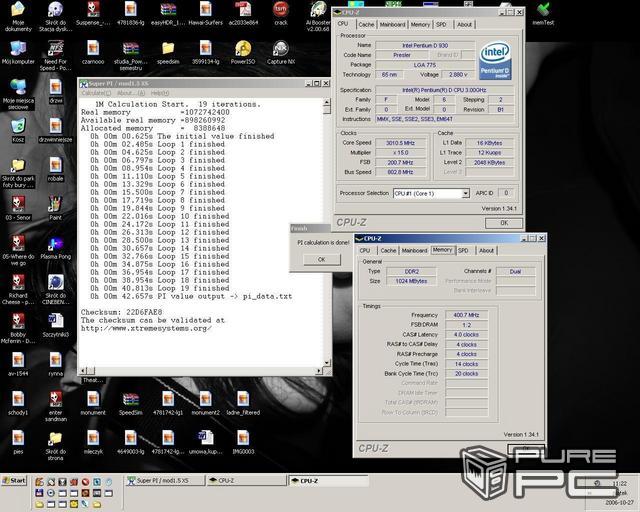This screenshot has width=640, height=512.
Task: Switch to CPU tab in CPU-Z Memory window
Action: click(x=365, y=250)
